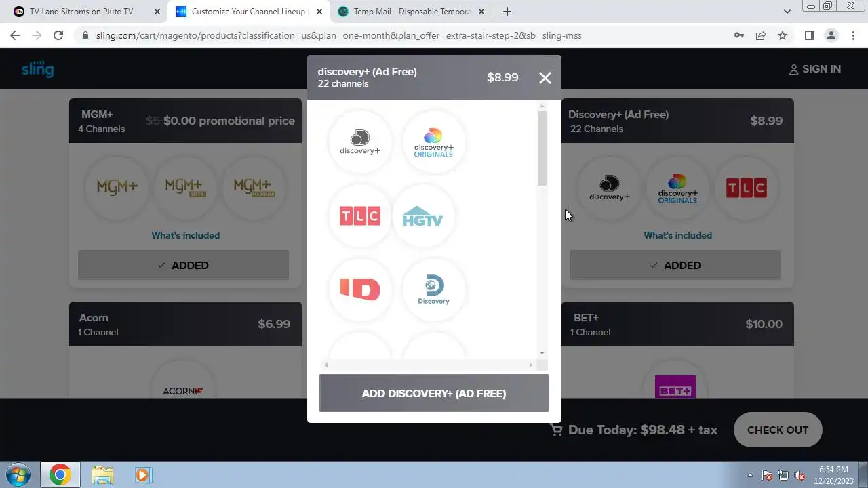Open What's included under Discovery+ (Ad Free)
Viewport: 868px width, 488px height.
(677, 235)
